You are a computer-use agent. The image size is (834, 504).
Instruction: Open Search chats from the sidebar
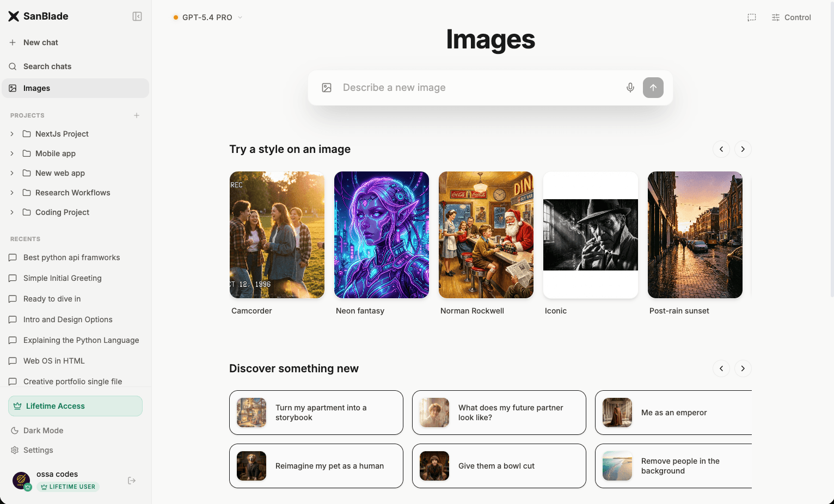tap(47, 66)
